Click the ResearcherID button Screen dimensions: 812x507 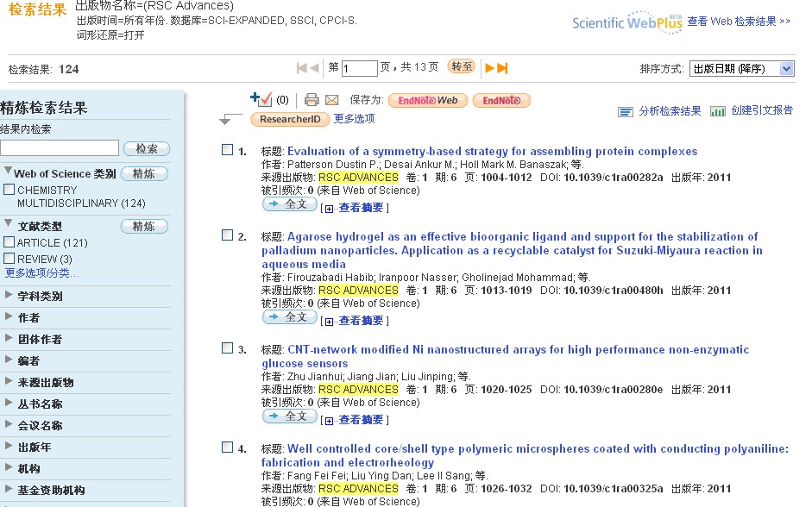point(290,120)
